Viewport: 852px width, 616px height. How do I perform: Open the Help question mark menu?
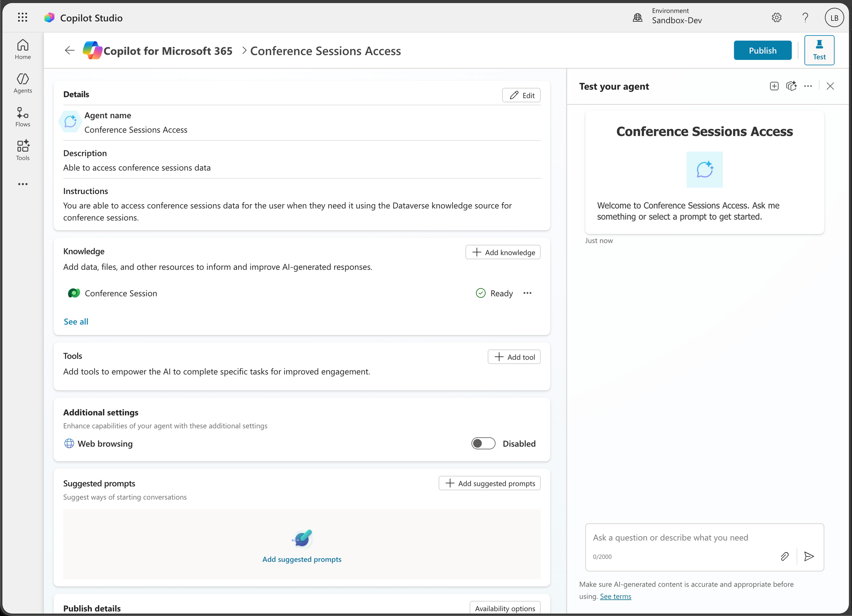point(805,17)
